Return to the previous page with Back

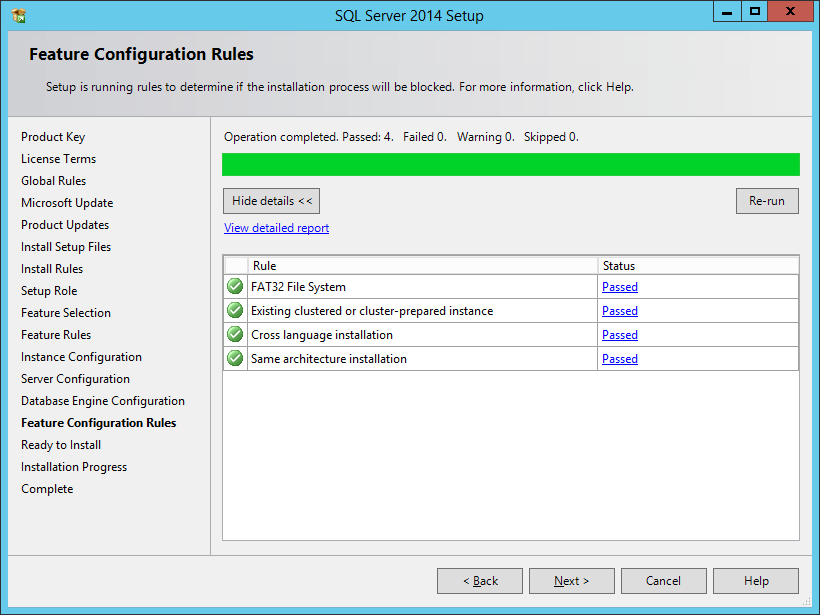[480, 581]
